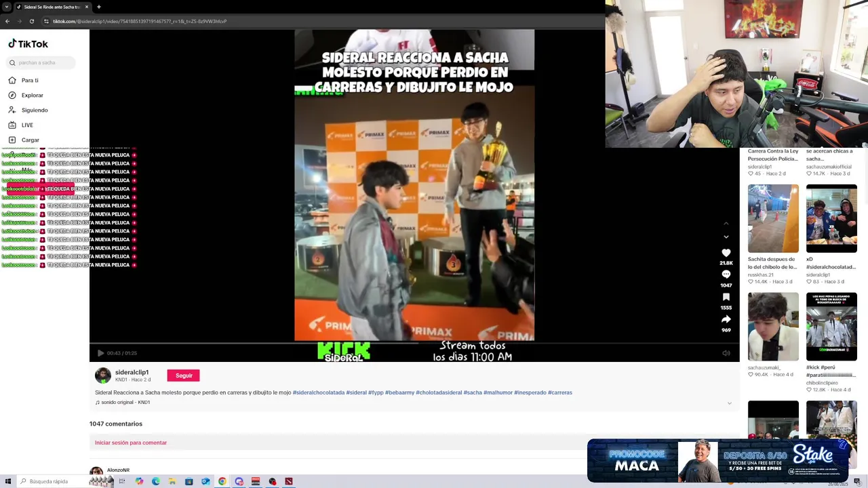
Task: Open Microsoft Store from taskbar
Action: click(x=189, y=481)
